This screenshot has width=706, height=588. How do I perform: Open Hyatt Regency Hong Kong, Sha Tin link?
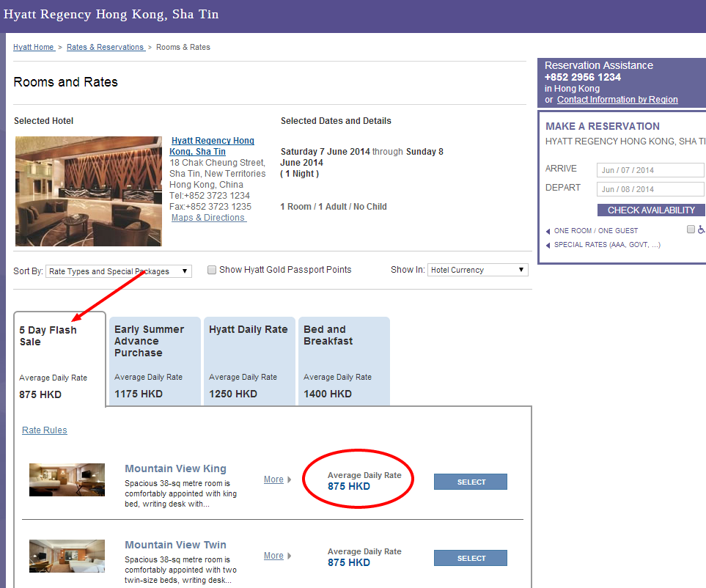pos(212,146)
